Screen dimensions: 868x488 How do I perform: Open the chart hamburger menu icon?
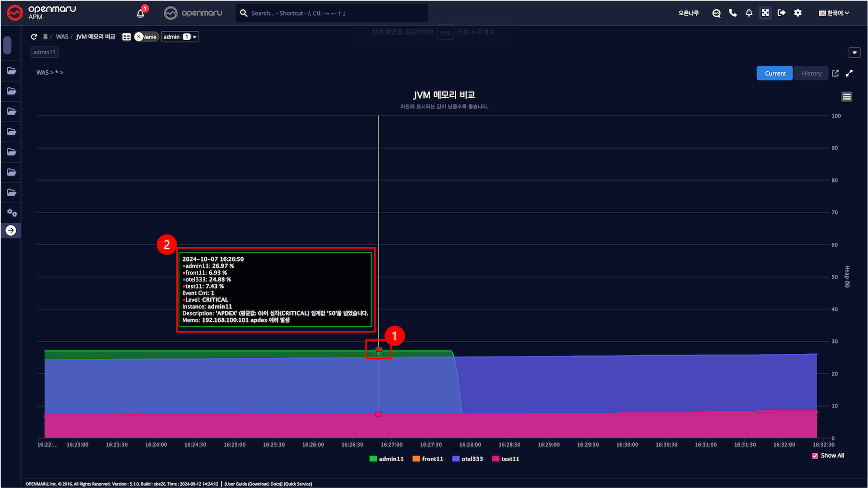847,97
